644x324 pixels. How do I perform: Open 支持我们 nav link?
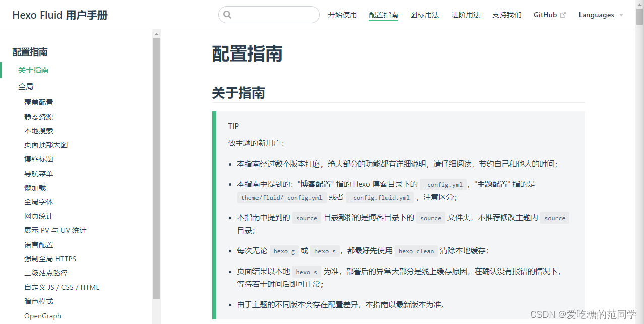coord(507,15)
